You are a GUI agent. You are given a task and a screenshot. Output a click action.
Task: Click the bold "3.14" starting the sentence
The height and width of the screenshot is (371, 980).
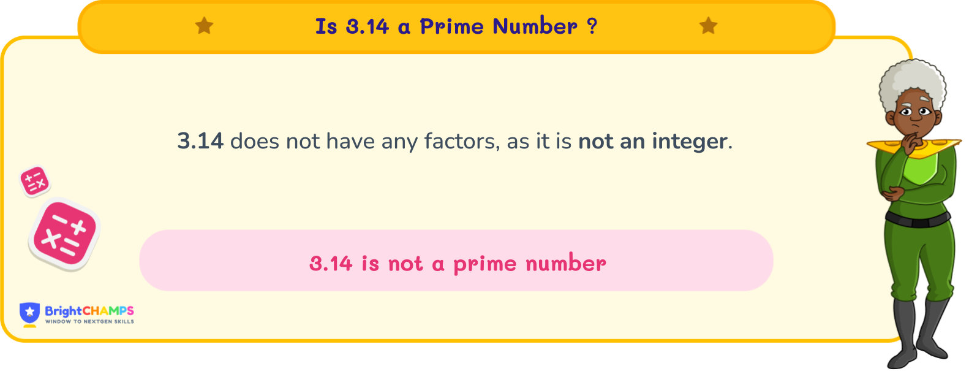pyautogui.click(x=200, y=141)
